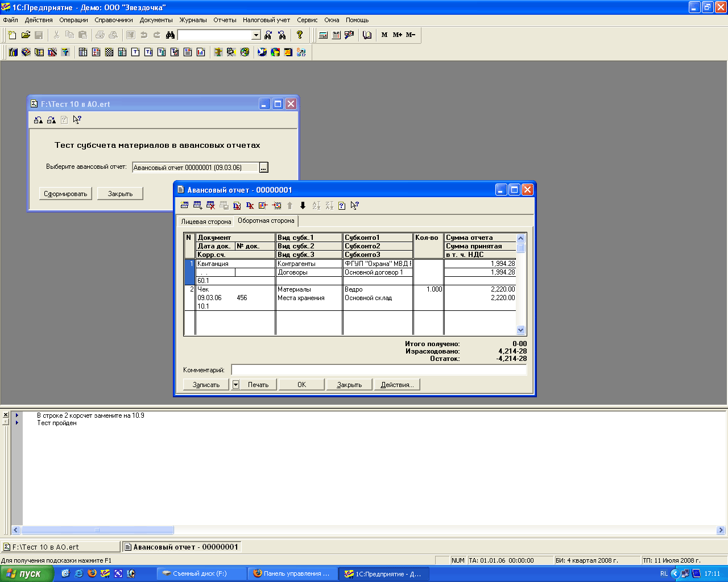Select the Оборотная сторона tab
The height and width of the screenshot is (582, 728).
[266, 221]
